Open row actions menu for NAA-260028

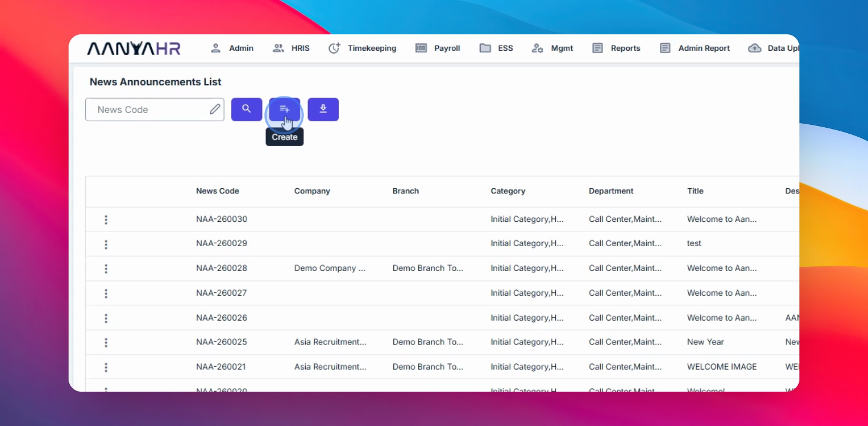pos(106,269)
